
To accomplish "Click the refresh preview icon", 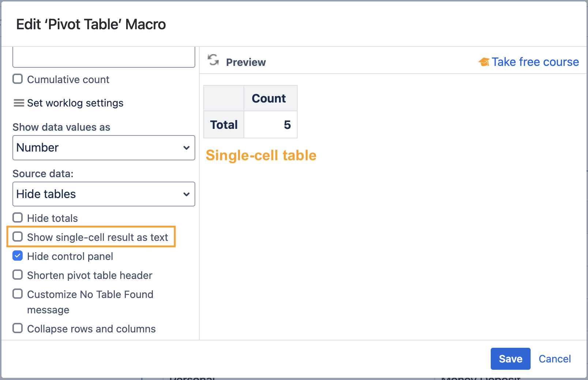I will [213, 60].
